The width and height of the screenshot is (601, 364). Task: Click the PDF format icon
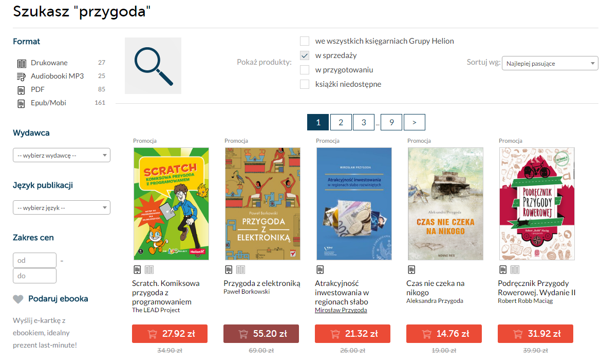pos(21,90)
